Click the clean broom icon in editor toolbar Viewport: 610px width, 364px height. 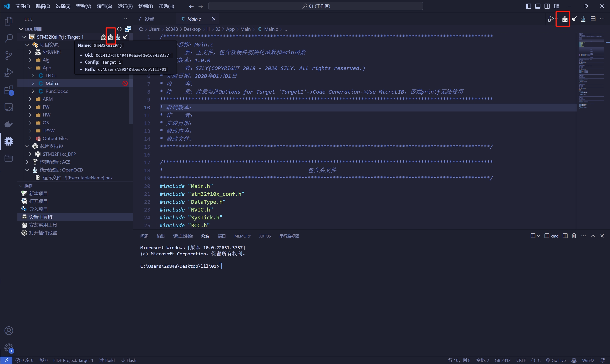point(574,19)
